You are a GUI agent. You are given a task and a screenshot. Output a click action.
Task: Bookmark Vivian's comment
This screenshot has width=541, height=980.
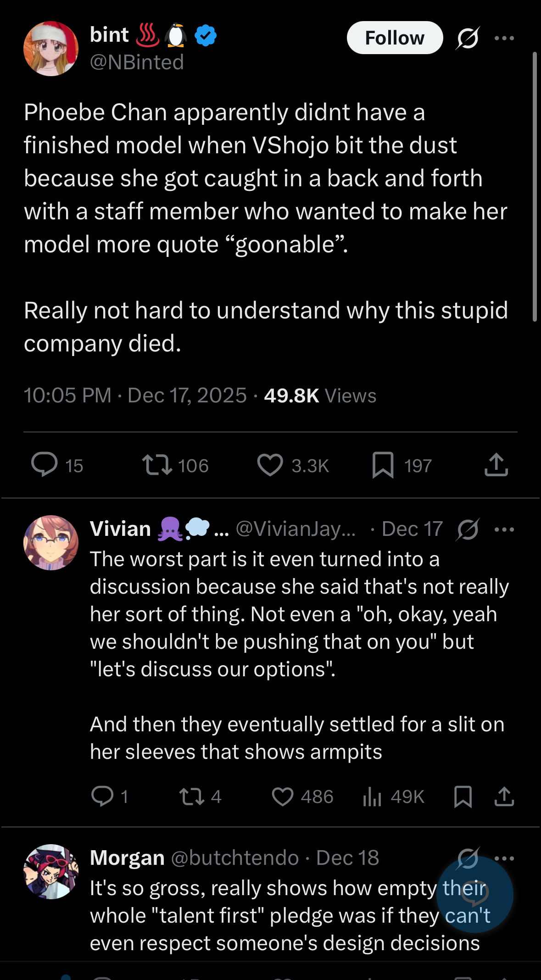click(463, 796)
